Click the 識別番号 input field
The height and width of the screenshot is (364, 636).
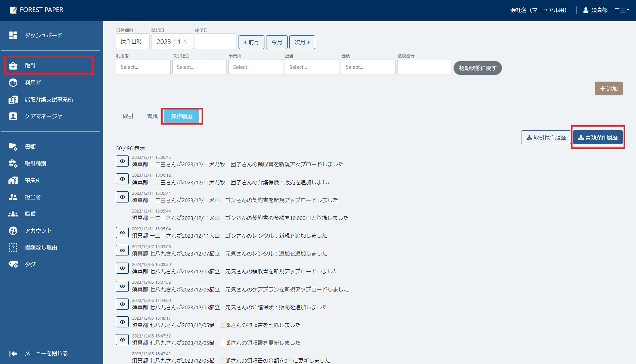424,67
